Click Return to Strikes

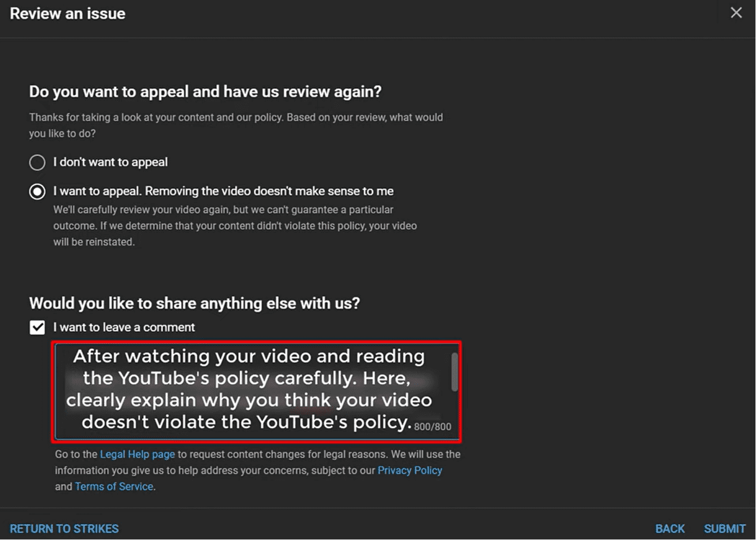tap(64, 529)
